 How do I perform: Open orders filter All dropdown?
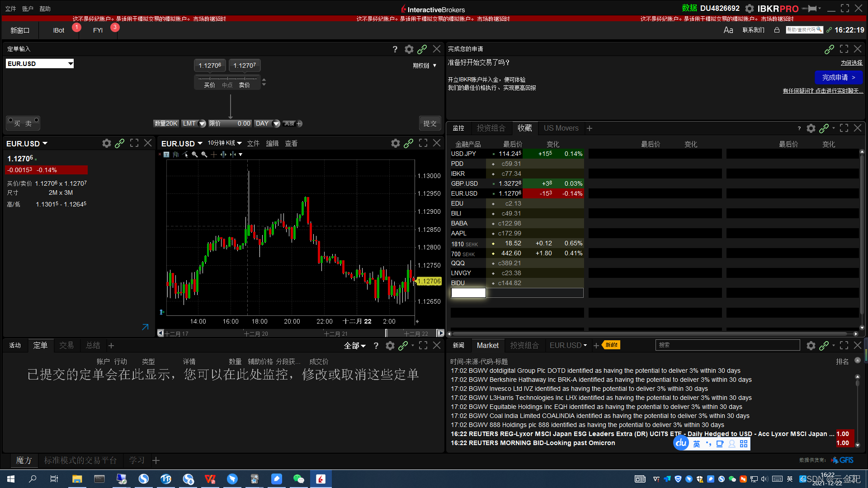(x=354, y=346)
